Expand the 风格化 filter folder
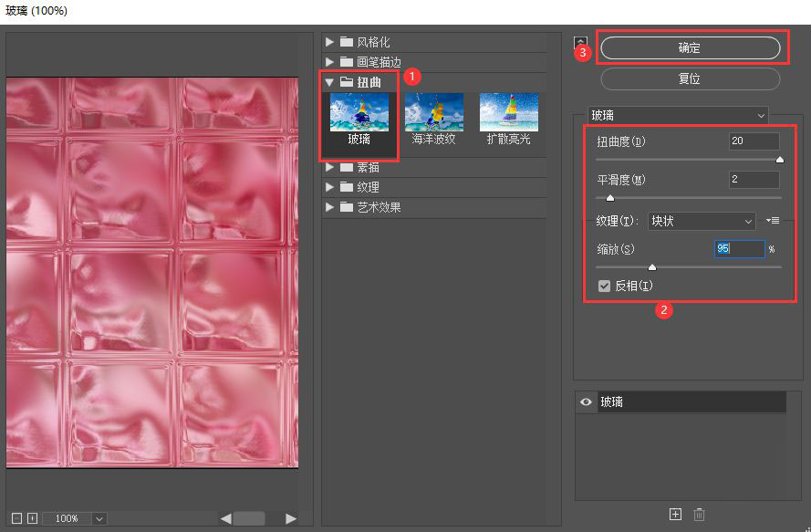 [329, 42]
